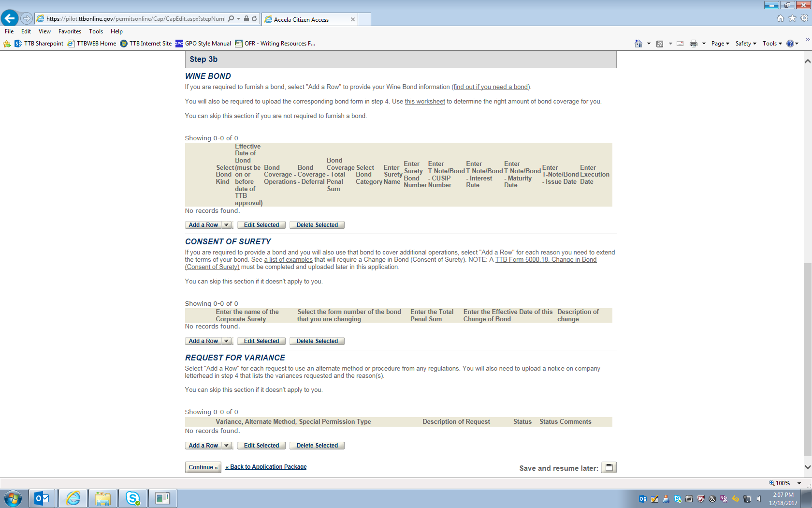
Task: Click the browser Back arrow button
Action: [10, 18]
